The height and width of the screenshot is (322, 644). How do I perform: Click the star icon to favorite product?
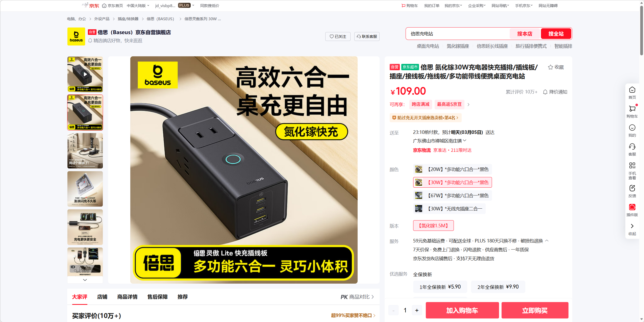coord(550,67)
